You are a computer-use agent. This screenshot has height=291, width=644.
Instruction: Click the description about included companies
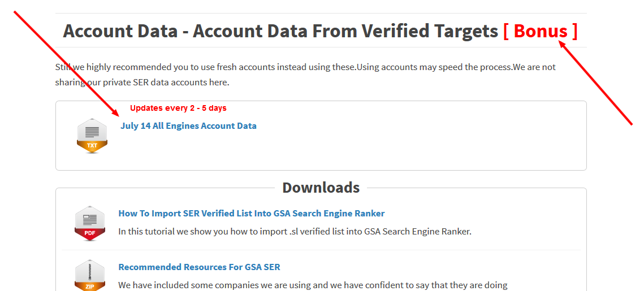[313, 285]
